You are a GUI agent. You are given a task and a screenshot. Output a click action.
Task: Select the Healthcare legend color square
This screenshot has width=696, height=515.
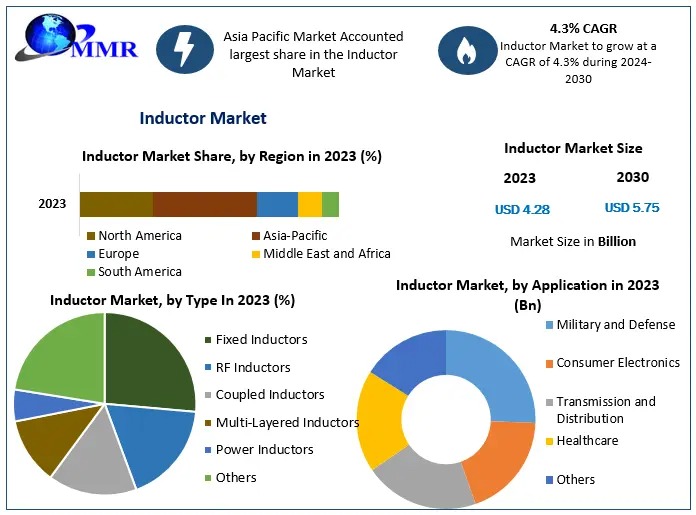tap(549, 441)
